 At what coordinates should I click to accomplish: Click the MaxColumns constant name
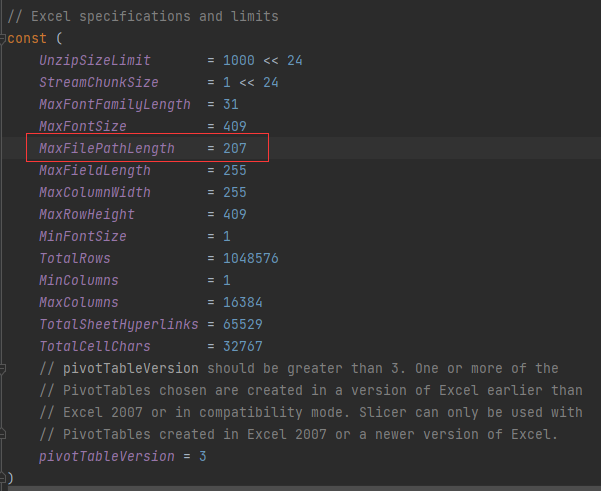79,302
